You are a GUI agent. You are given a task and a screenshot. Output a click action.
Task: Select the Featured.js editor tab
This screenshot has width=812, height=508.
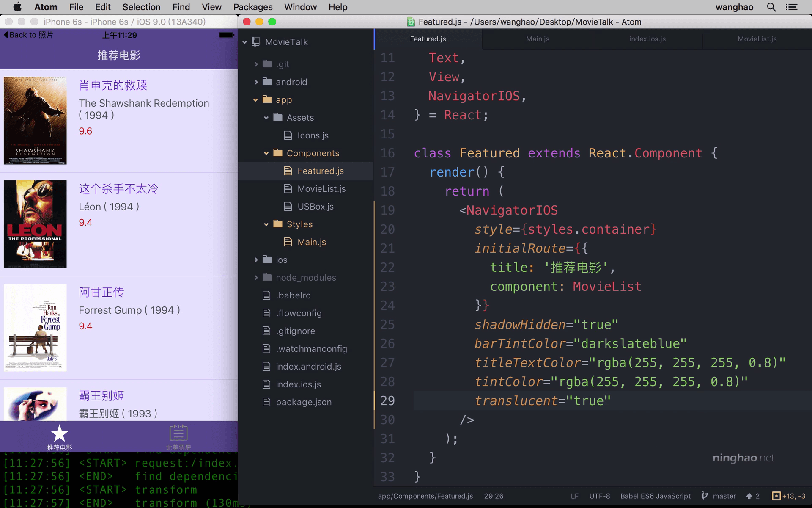(x=428, y=39)
